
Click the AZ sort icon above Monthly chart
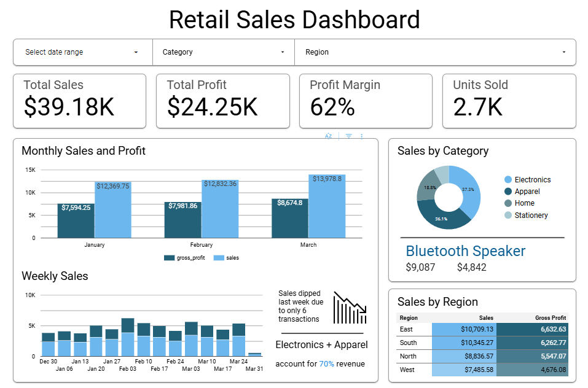pyautogui.click(x=328, y=136)
